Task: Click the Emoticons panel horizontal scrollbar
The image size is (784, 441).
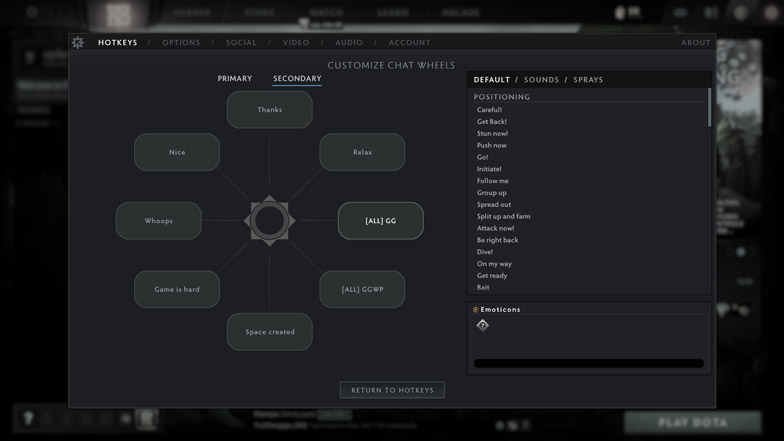Action: pyautogui.click(x=589, y=364)
